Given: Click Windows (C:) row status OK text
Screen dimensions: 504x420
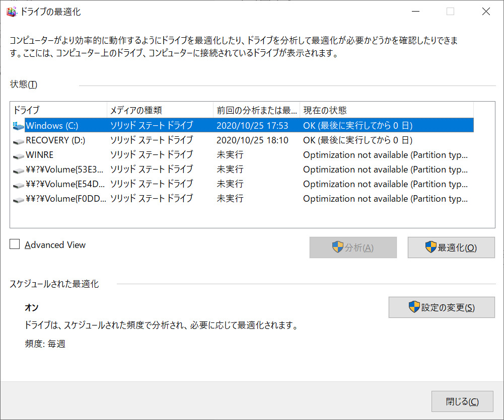Looking at the screenshot, I should (358, 126).
